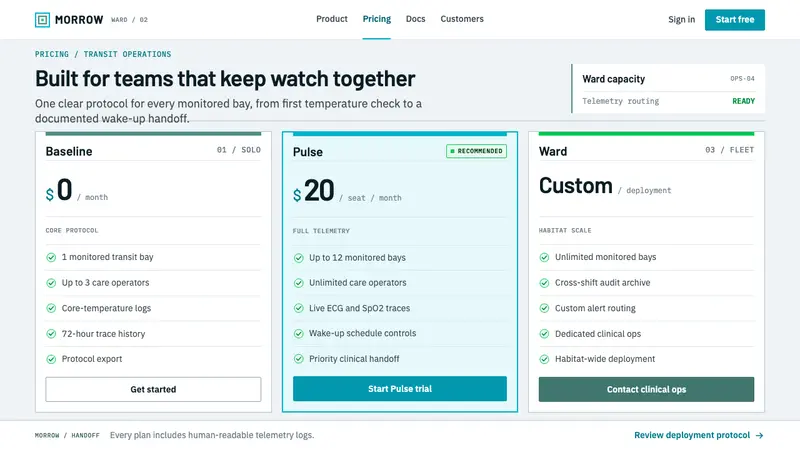Click CORE PROTOCOL section label
800x450 pixels.
coord(72,231)
